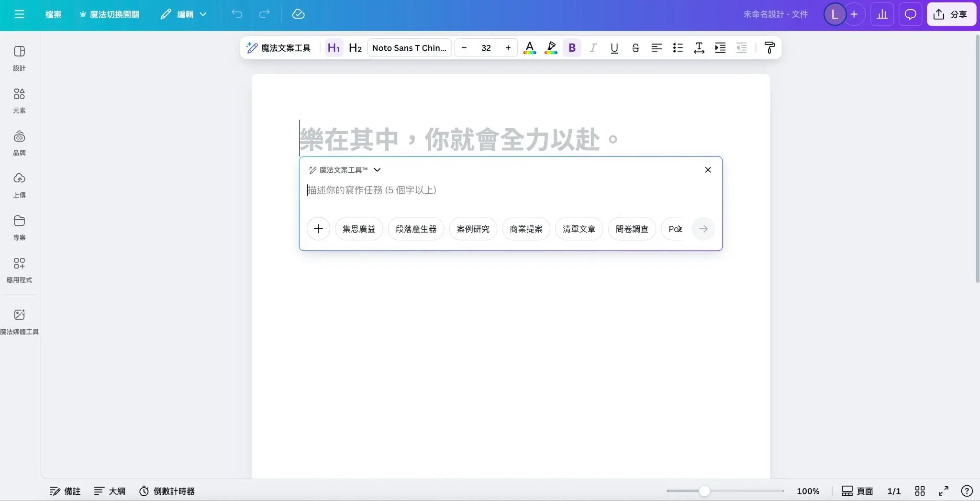Image resolution: width=980 pixels, height=501 pixels.
Task: Expand the 魔法文案工具 chevron in the panel
Action: pos(378,170)
